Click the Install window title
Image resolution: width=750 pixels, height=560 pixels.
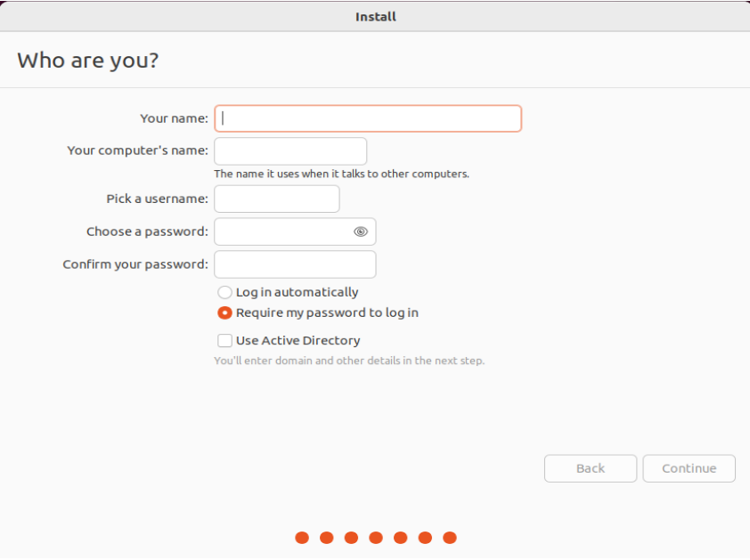tap(376, 17)
